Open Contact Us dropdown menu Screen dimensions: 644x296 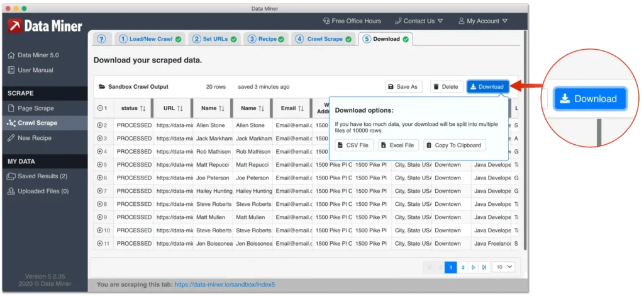tap(419, 21)
